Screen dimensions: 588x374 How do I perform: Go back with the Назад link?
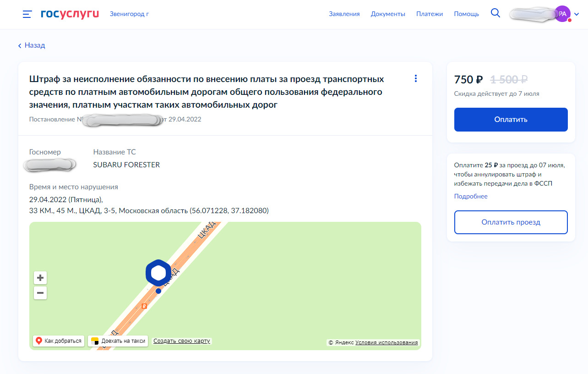pos(32,45)
